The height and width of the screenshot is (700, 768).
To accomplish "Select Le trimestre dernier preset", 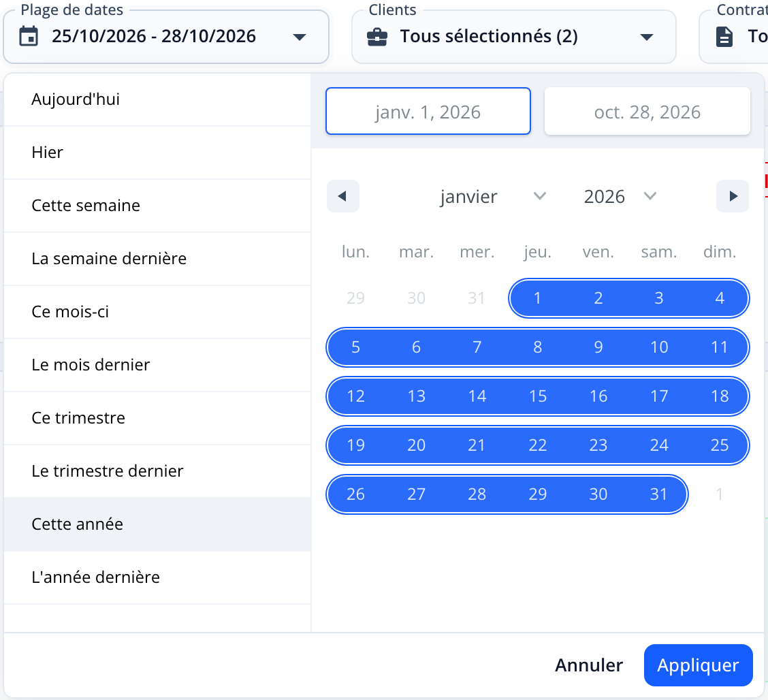I will pyautogui.click(x=157, y=471).
